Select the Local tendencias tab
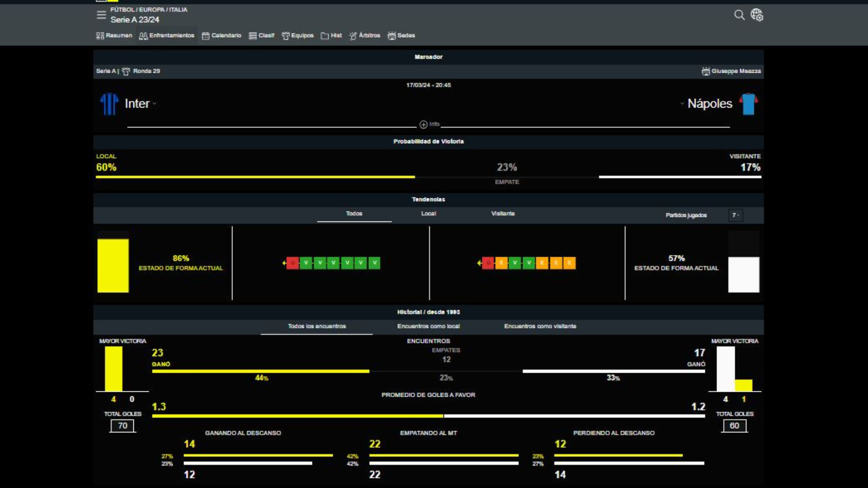 click(428, 214)
